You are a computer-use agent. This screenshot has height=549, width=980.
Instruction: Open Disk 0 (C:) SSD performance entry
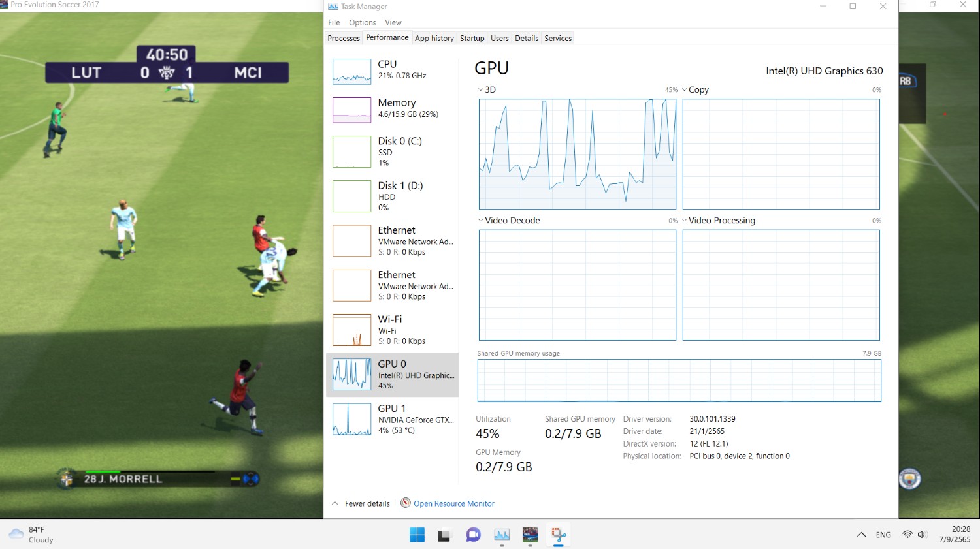coord(392,151)
